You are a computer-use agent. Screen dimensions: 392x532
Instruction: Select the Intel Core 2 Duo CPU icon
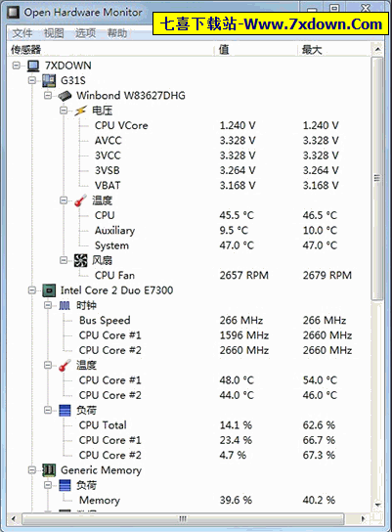click(49, 290)
